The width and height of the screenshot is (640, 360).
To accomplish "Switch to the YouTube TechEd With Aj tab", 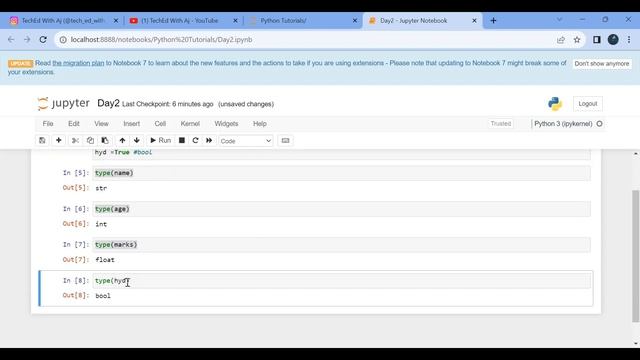I will 180,20.
